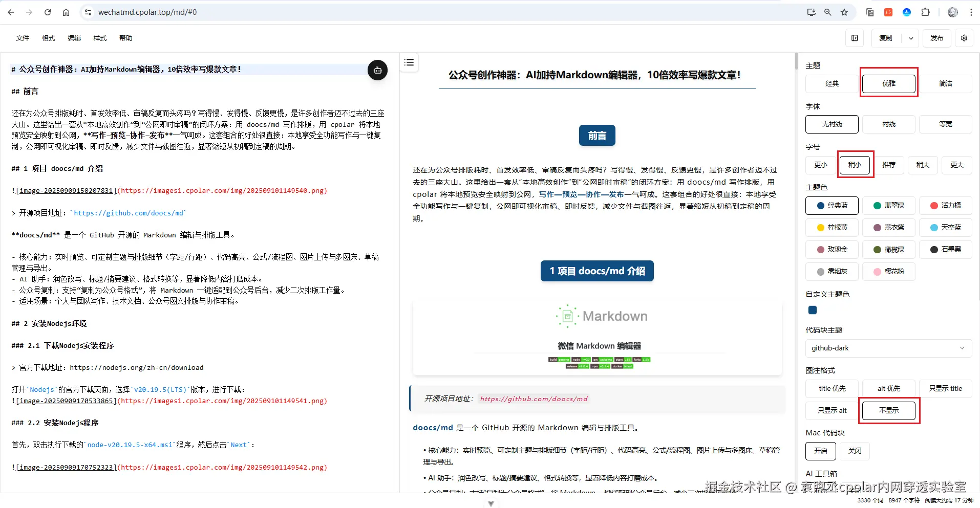Viewport: 980px width, 508px height.
Task: Click the browser address bar URL
Action: (x=147, y=12)
